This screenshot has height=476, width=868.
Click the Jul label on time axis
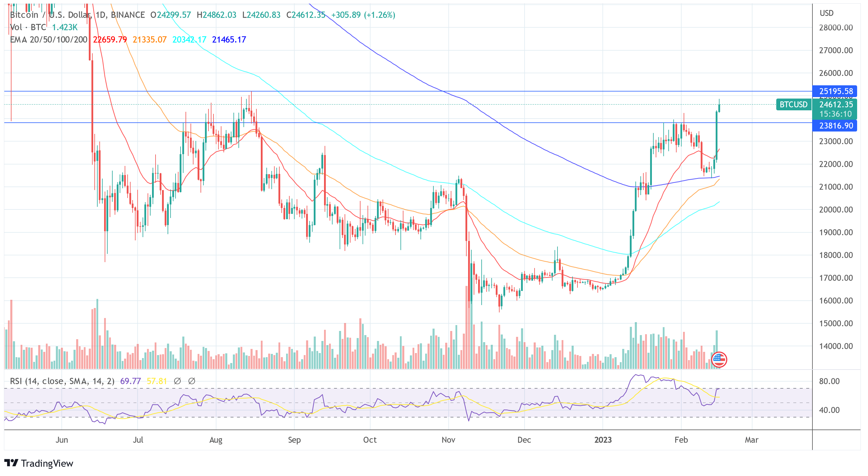tap(138, 440)
